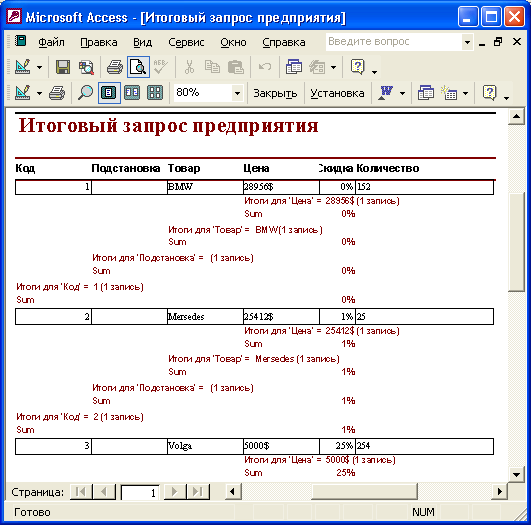Click the Mersedes cell in the report
531x525 pixels.
pos(205,317)
